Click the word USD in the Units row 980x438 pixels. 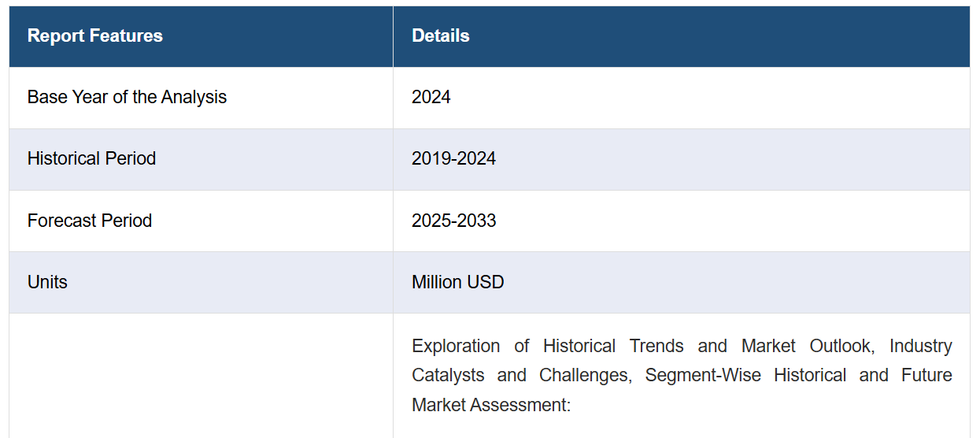(x=486, y=282)
